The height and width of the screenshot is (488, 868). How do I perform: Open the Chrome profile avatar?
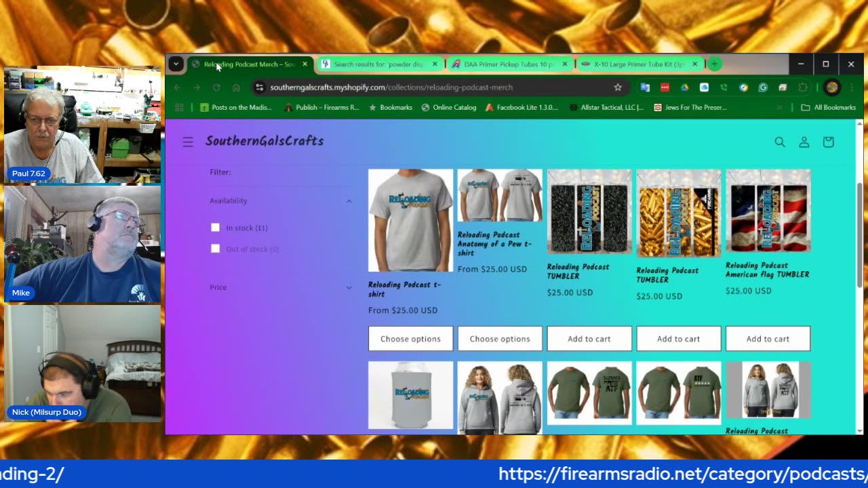[x=832, y=87]
